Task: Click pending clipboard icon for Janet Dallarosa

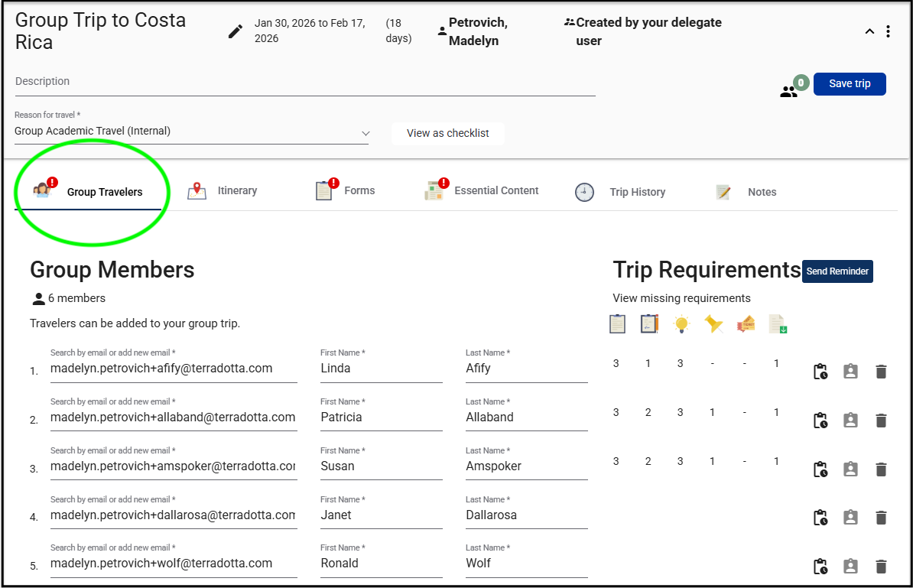Action: [820, 518]
